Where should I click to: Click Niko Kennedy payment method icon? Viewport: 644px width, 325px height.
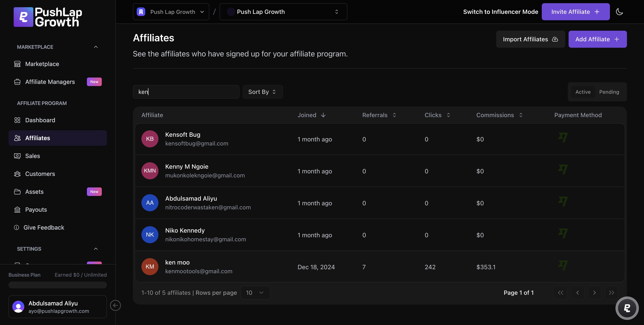tap(563, 233)
